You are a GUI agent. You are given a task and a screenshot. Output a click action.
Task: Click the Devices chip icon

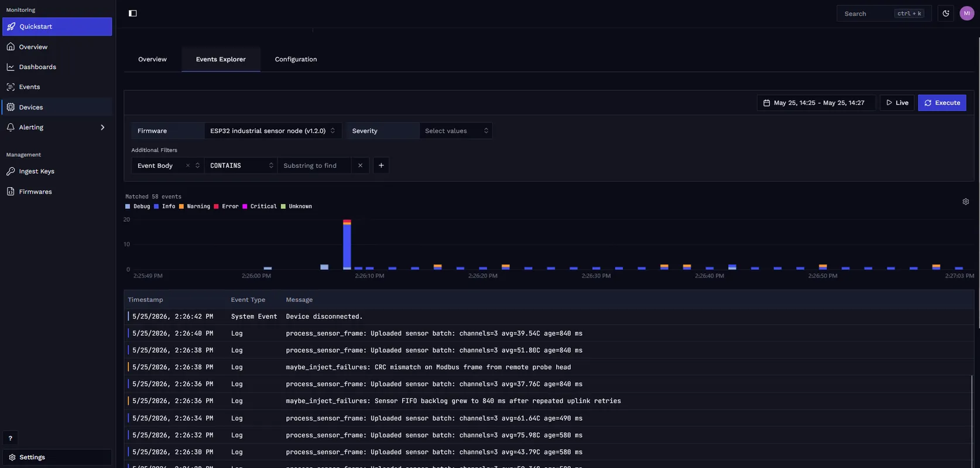point(11,107)
